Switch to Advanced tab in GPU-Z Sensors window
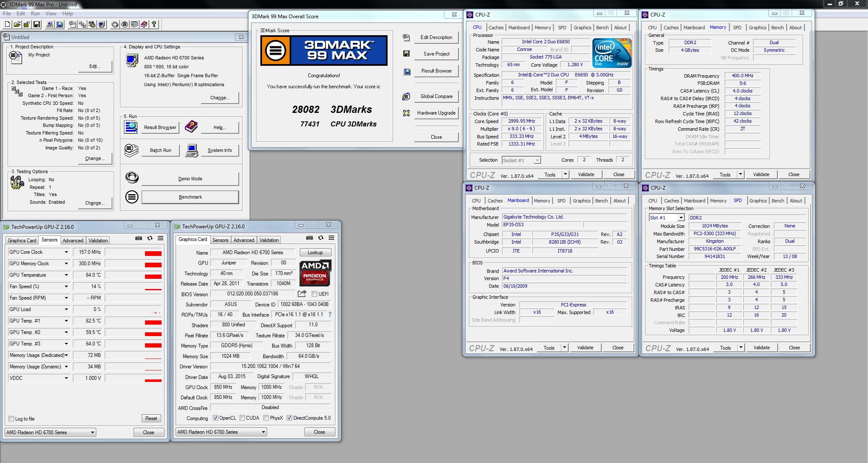This screenshot has width=868, height=463. coord(73,240)
